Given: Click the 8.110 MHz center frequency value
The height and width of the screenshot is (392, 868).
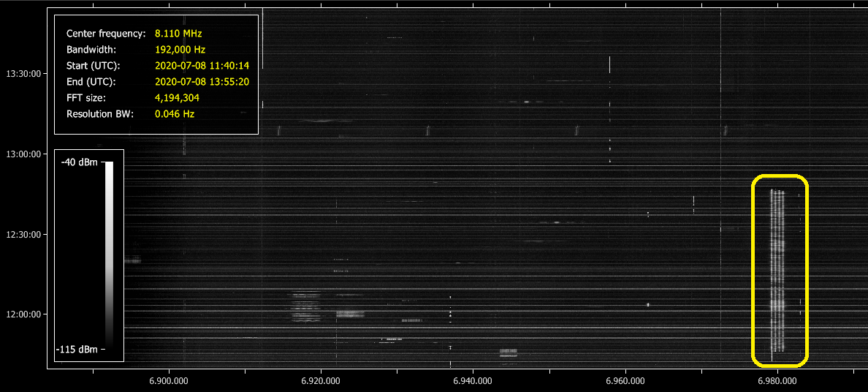Looking at the screenshot, I should pos(178,33).
